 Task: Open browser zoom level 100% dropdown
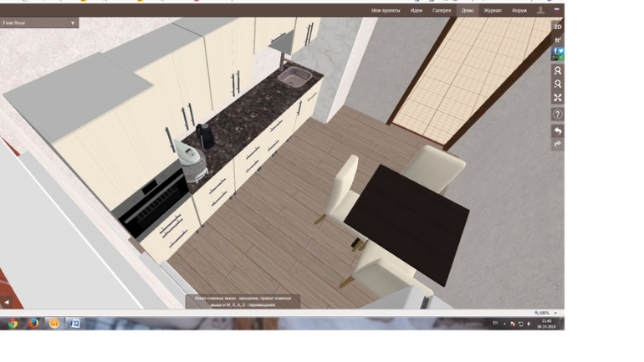pos(544,313)
